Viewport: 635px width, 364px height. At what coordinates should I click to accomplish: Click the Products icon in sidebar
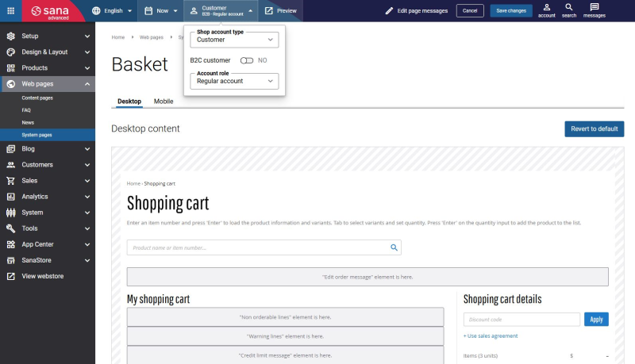pyautogui.click(x=11, y=68)
